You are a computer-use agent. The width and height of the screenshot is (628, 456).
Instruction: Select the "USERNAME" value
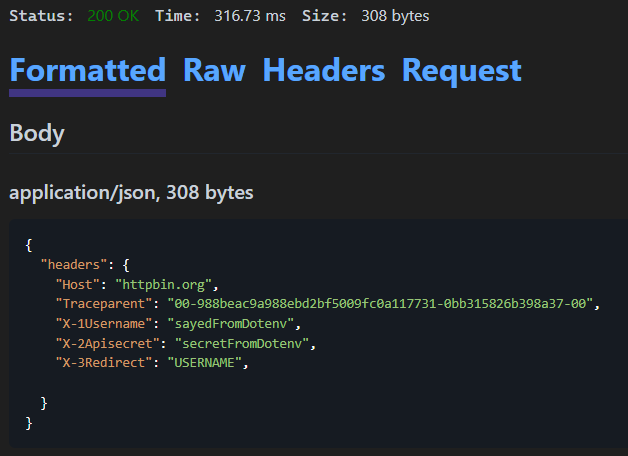(204, 363)
